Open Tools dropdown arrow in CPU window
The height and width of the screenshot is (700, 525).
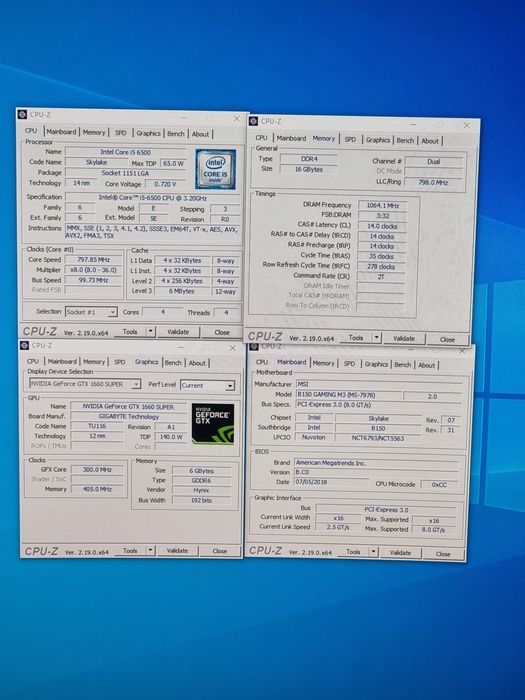[x=151, y=332]
